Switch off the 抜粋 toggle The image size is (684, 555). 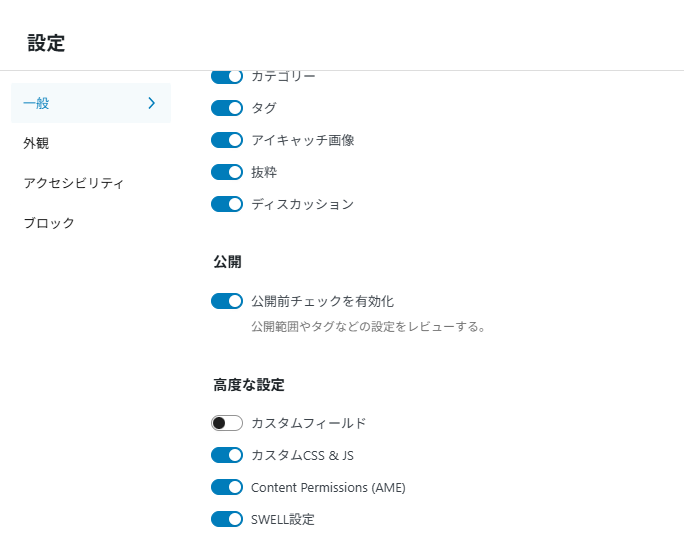click(227, 172)
